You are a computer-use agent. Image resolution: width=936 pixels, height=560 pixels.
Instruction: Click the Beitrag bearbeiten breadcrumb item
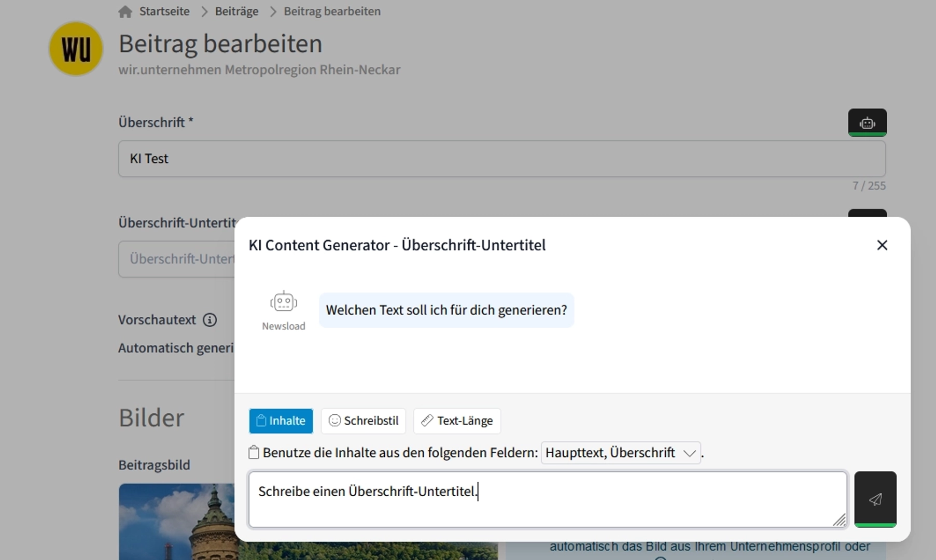332,11
